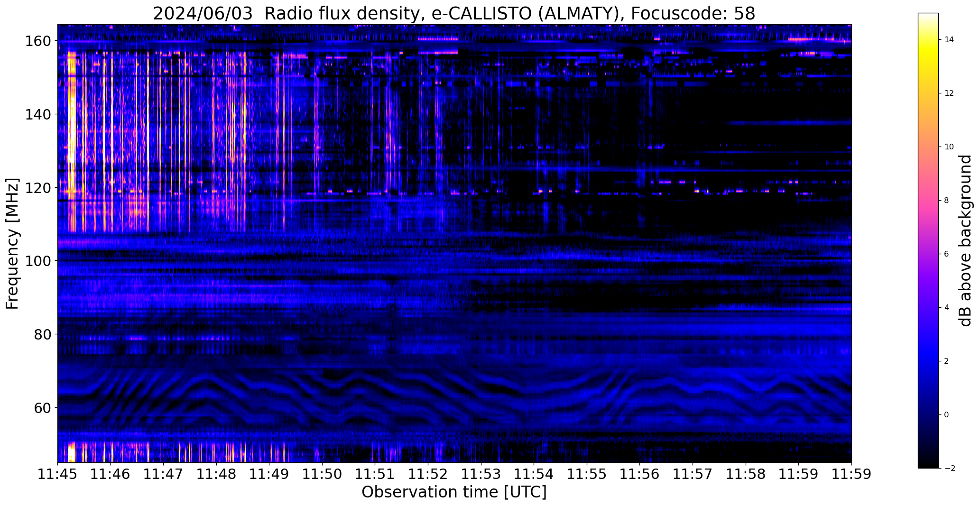Image resolution: width=980 pixels, height=506 pixels.
Task: Click the colorbar tick value 8
Action: [x=947, y=201]
